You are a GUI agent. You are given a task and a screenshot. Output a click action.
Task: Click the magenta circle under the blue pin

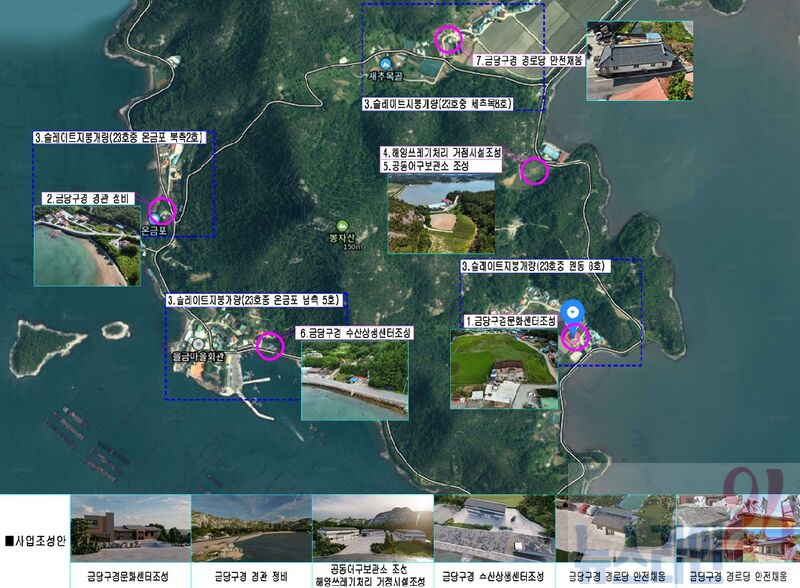(575, 336)
